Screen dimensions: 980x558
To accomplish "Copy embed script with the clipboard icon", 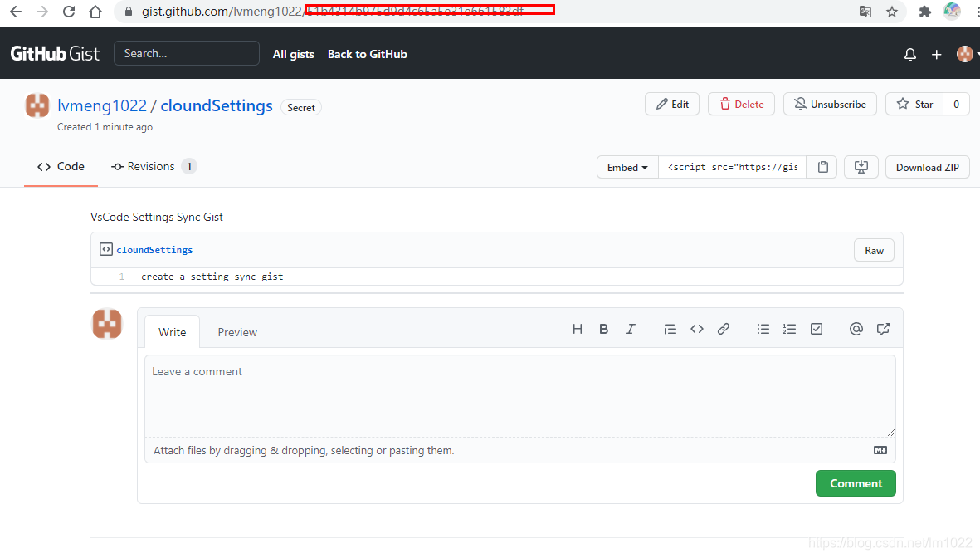I will (822, 167).
